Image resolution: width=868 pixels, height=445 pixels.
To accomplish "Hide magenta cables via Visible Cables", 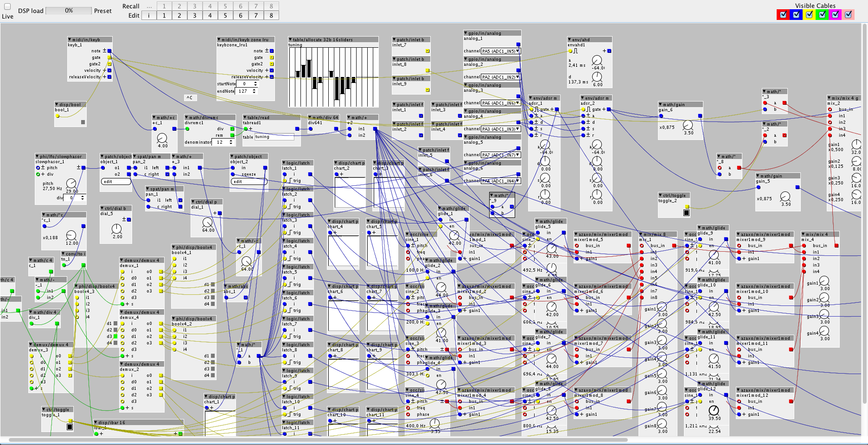I will point(835,15).
